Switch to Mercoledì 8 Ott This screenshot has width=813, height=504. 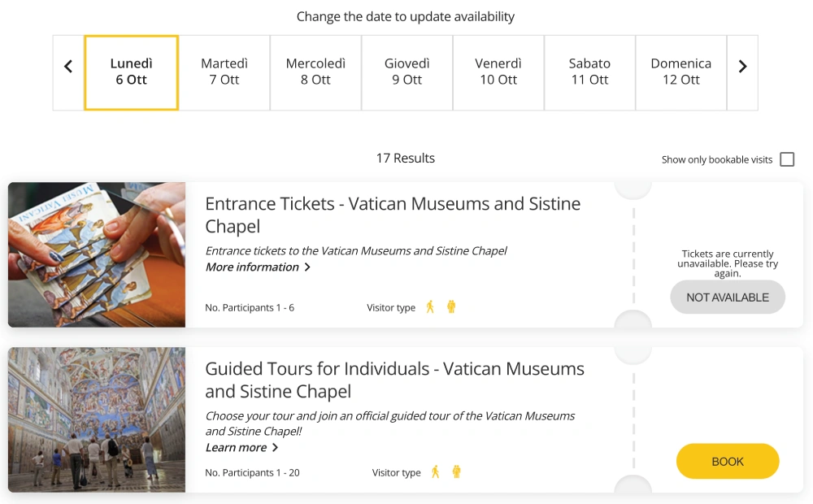(x=315, y=72)
